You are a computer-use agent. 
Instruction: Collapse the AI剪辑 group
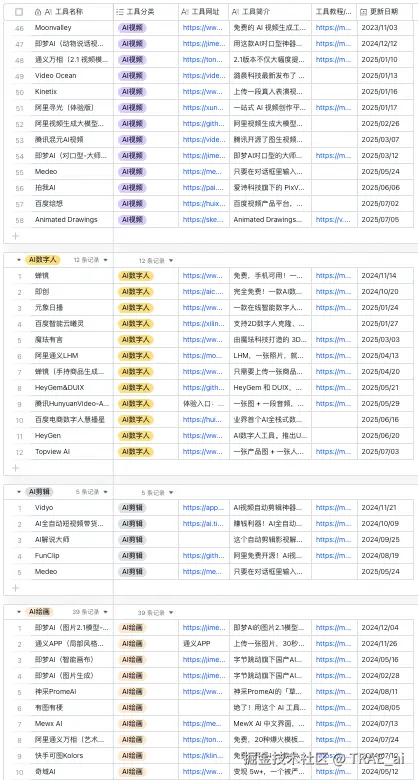click(19, 492)
